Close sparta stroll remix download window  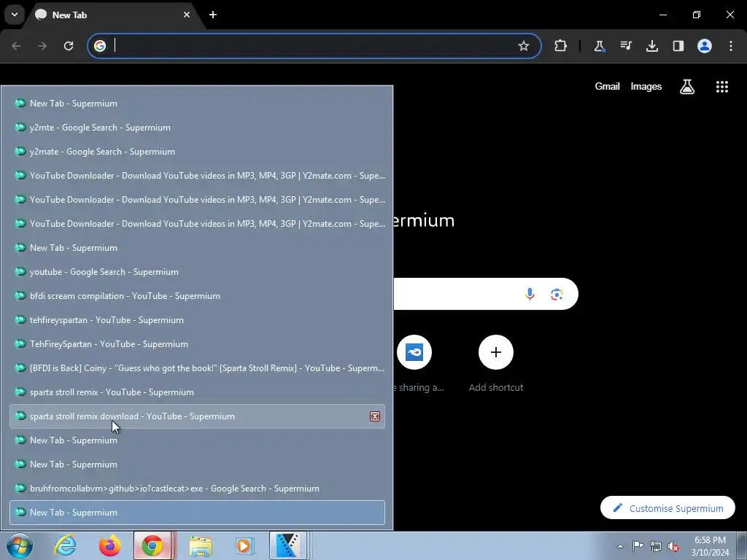[375, 416]
